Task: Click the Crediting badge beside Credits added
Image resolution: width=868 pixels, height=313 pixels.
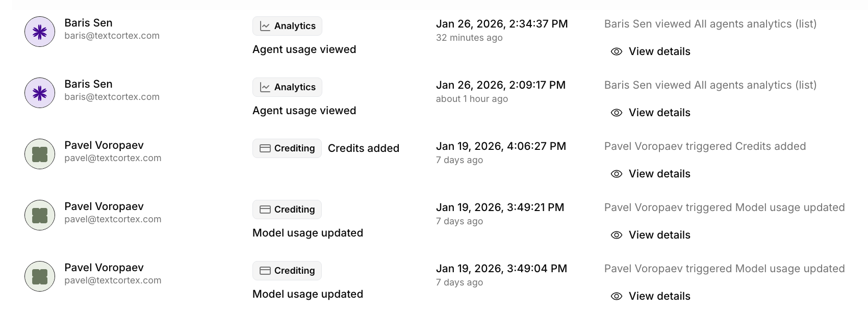Action: click(287, 148)
